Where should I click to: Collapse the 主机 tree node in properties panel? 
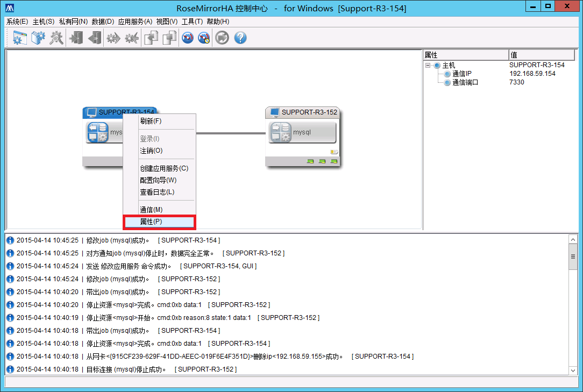coord(428,65)
